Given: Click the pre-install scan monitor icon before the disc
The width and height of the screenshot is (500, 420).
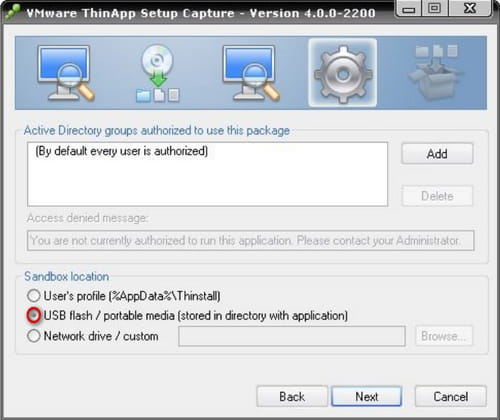Looking at the screenshot, I should [66, 73].
